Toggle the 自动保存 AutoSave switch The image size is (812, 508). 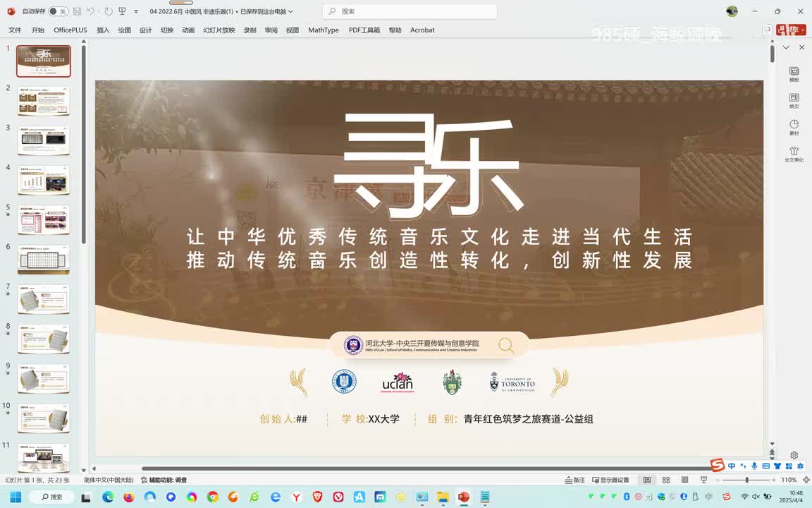(58, 11)
